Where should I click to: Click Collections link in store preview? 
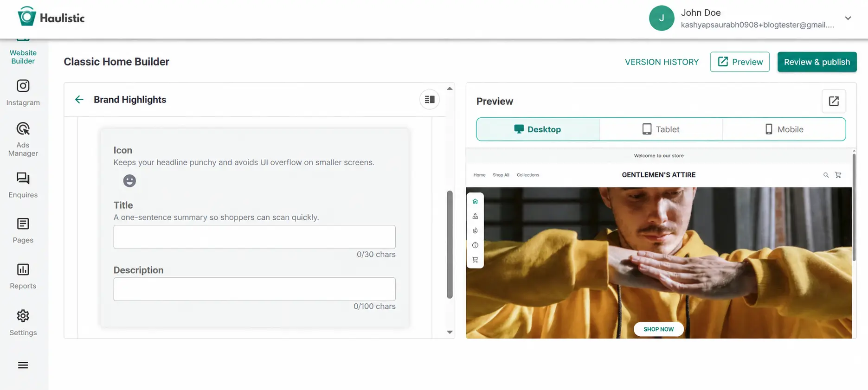pos(528,175)
